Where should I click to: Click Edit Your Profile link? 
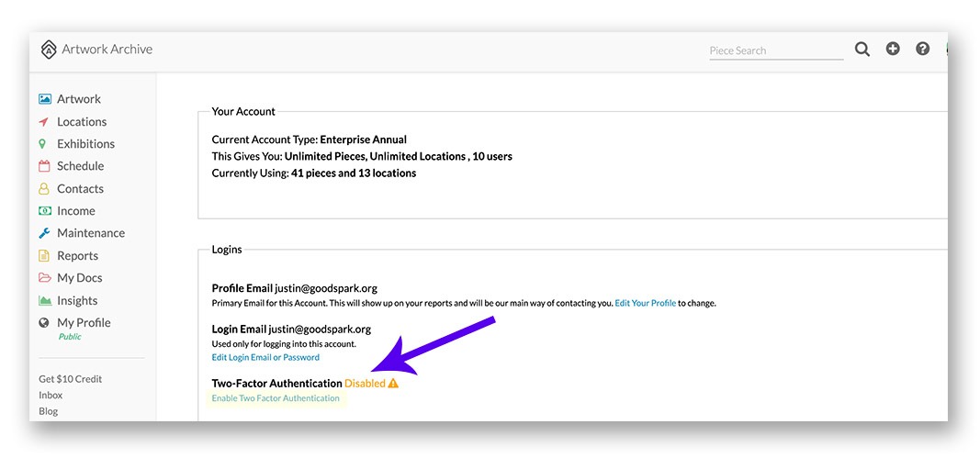[x=645, y=304]
